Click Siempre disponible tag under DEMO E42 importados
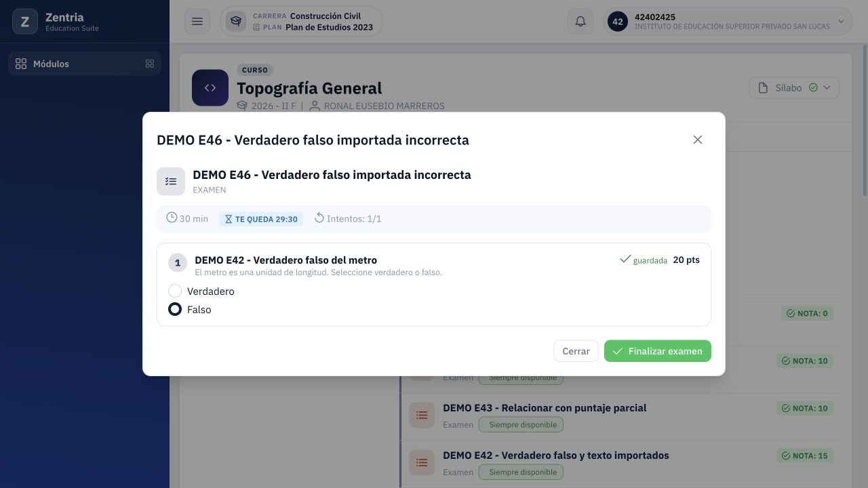The image size is (868, 488). 521,472
